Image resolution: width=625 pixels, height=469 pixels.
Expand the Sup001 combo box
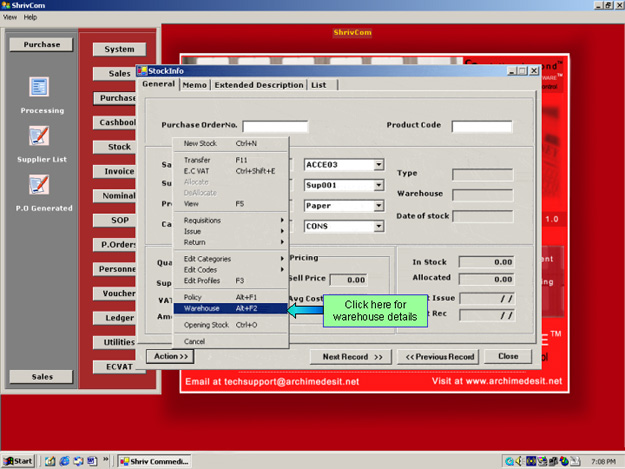coord(379,186)
